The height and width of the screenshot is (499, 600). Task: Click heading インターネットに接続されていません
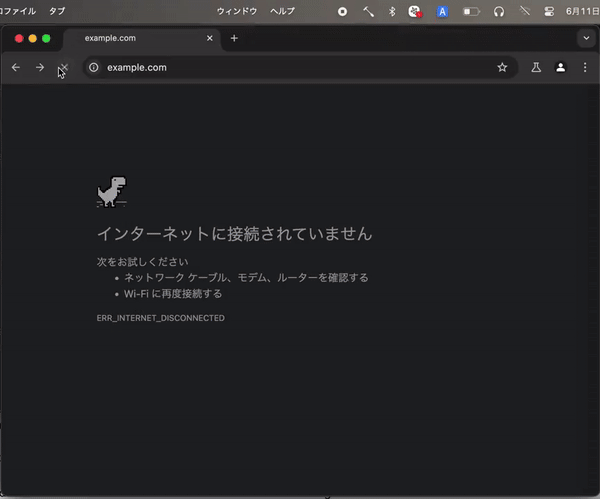(235, 234)
